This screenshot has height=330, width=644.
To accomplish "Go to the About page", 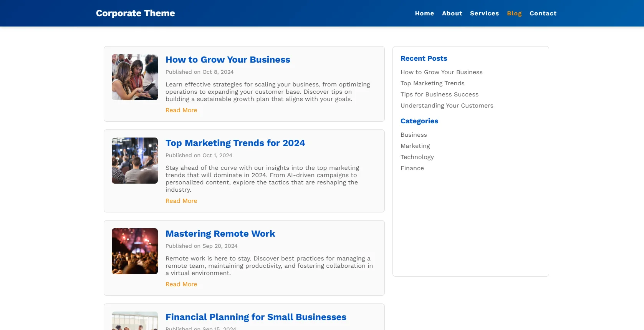I will (x=452, y=13).
